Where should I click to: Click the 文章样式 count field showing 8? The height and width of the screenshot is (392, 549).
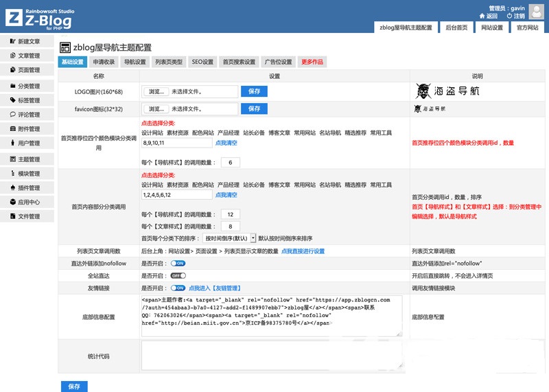coord(231,227)
